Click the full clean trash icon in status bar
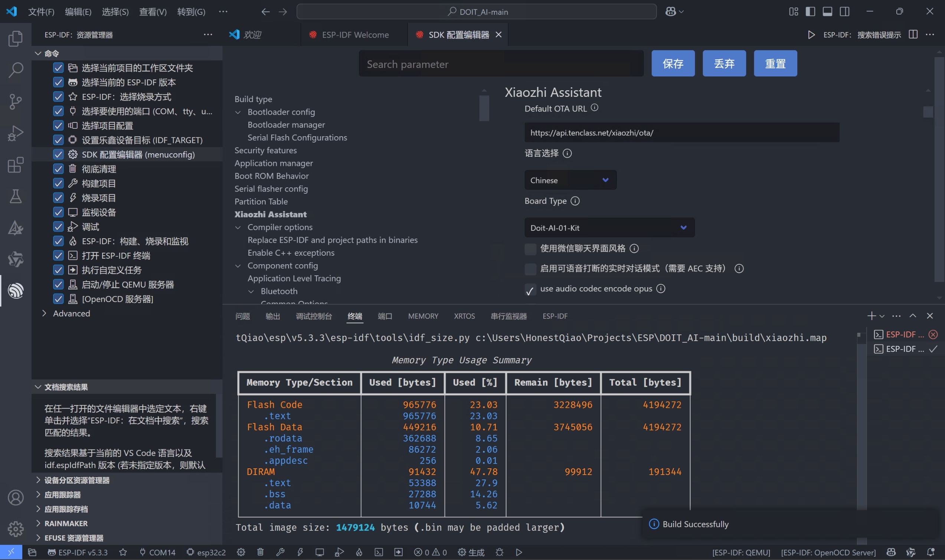The image size is (945, 560). 261,552
